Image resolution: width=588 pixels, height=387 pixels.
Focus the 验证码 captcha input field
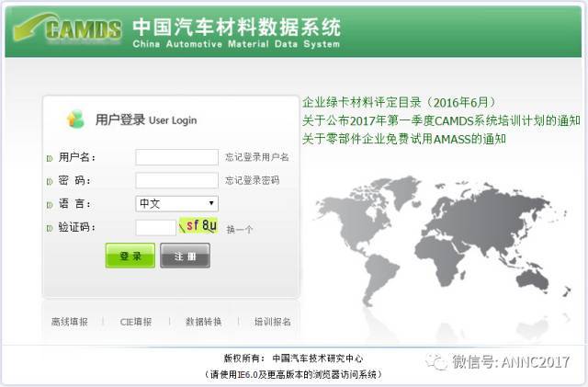pyautogui.click(x=155, y=227)
